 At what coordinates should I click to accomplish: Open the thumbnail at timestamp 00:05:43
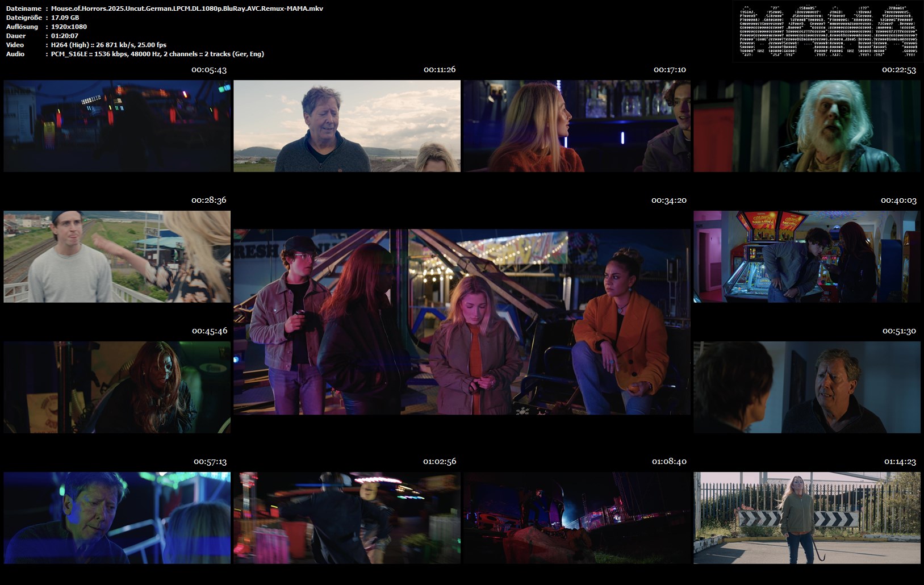[117, 126]
